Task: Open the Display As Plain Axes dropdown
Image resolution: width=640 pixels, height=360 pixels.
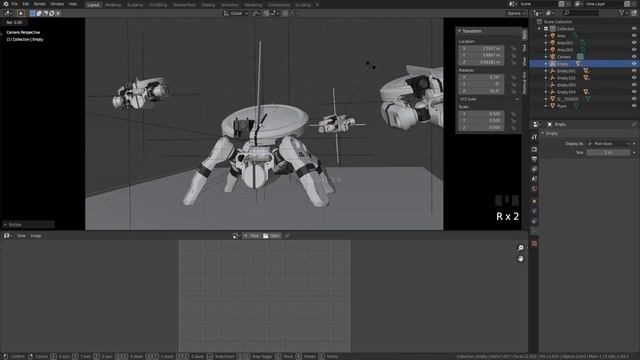Action: [609, 144]
